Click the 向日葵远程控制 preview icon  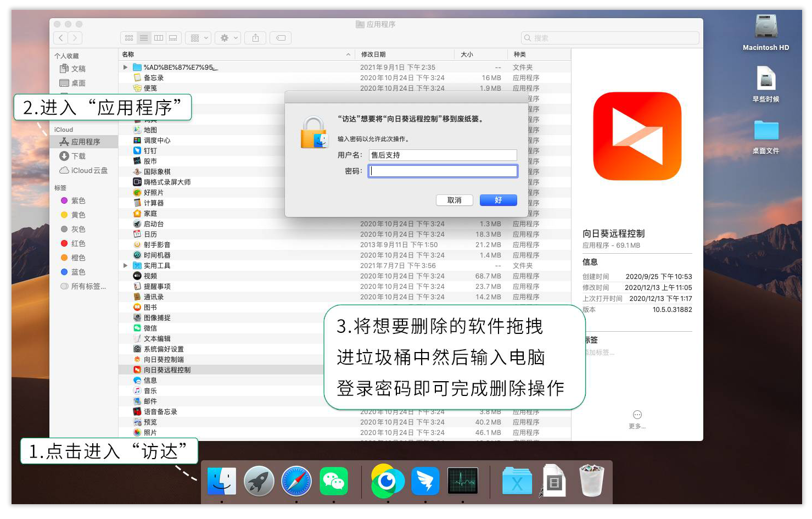pos(637,136)
